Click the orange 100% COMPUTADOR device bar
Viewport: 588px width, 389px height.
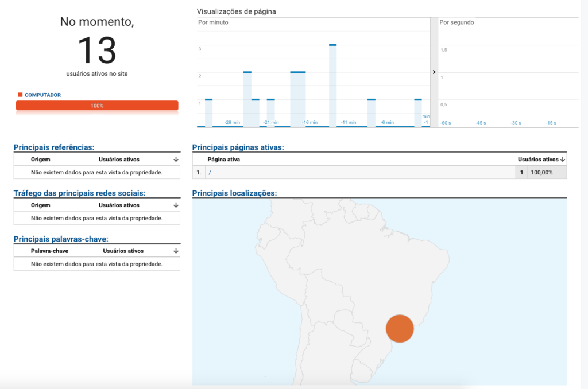(97, 106)
